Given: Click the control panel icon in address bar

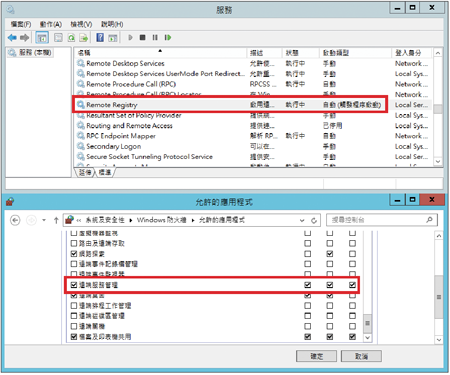Looking at the screenshot, I should pos(69,220).
